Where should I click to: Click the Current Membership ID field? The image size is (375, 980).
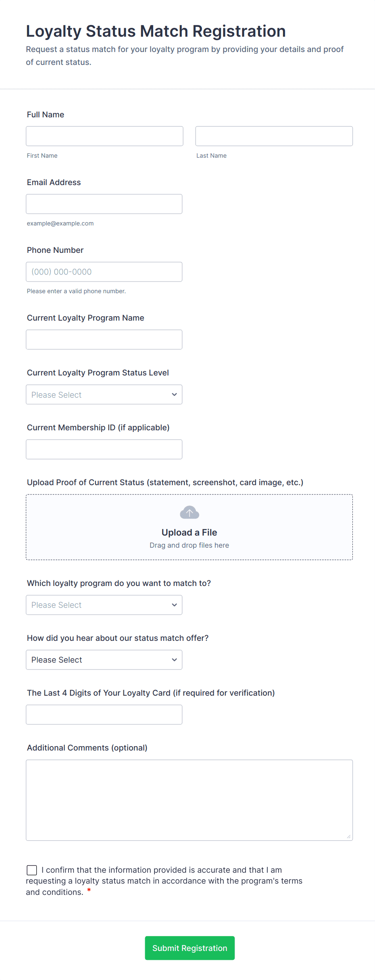104,449
